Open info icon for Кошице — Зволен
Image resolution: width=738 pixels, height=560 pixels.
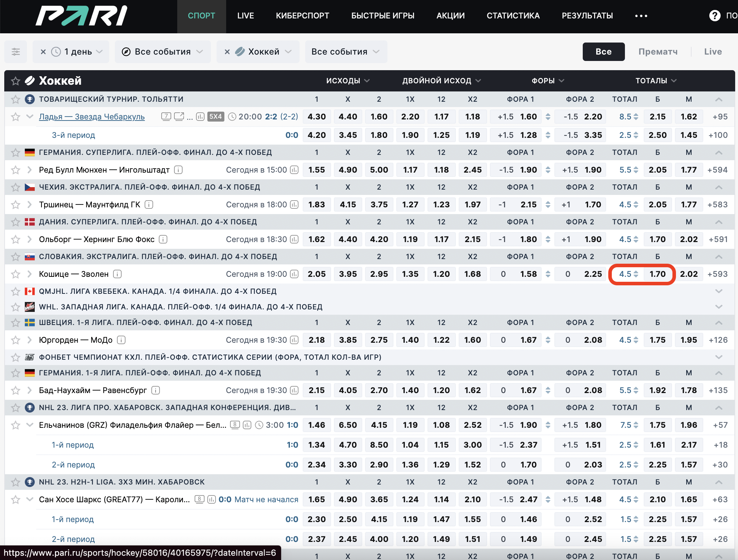pyautogui.click(x=117, y=274)
